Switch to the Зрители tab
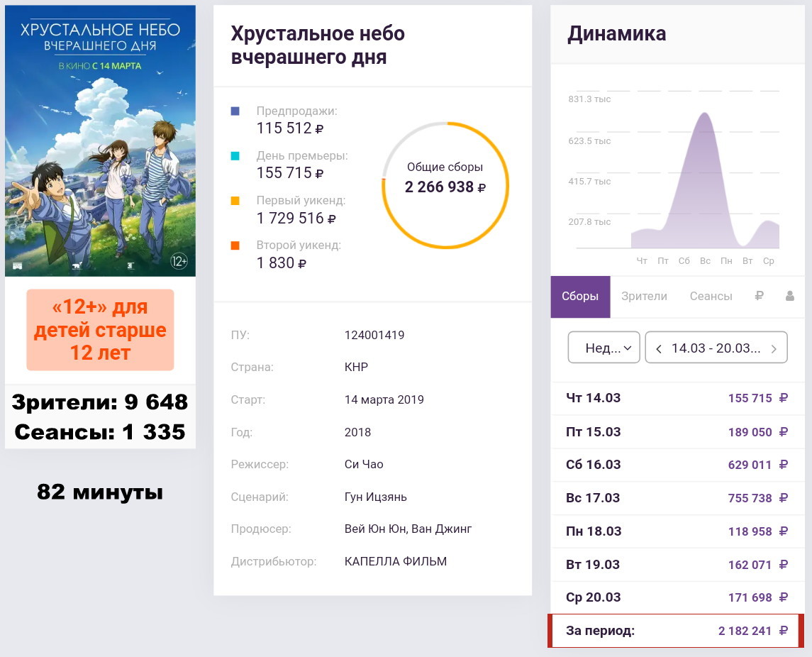 (x=644, y=297)
